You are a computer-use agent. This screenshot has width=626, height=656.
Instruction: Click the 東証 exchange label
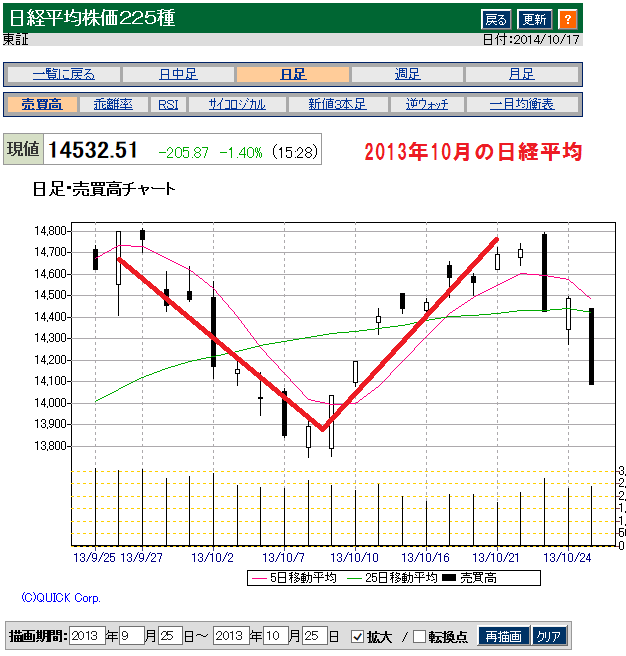pos(15,40)
